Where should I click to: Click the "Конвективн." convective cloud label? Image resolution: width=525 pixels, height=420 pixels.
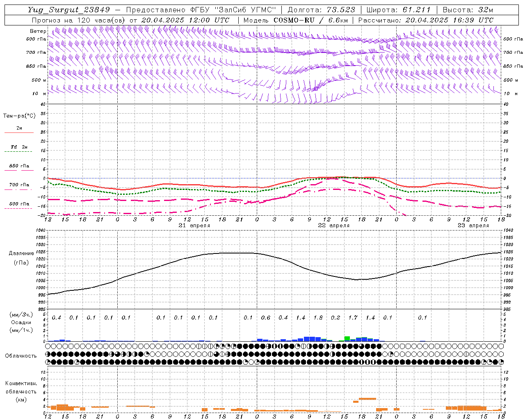(x=21, y=383)
